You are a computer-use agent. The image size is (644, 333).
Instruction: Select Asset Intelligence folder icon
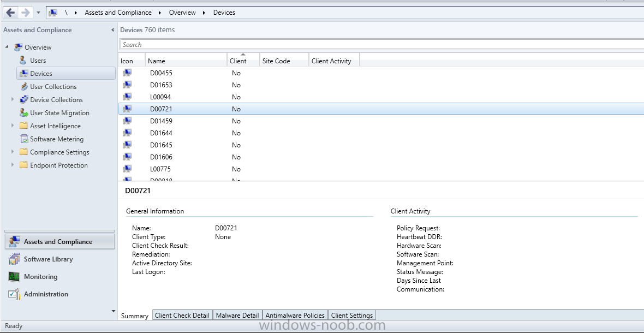[24, 126]
